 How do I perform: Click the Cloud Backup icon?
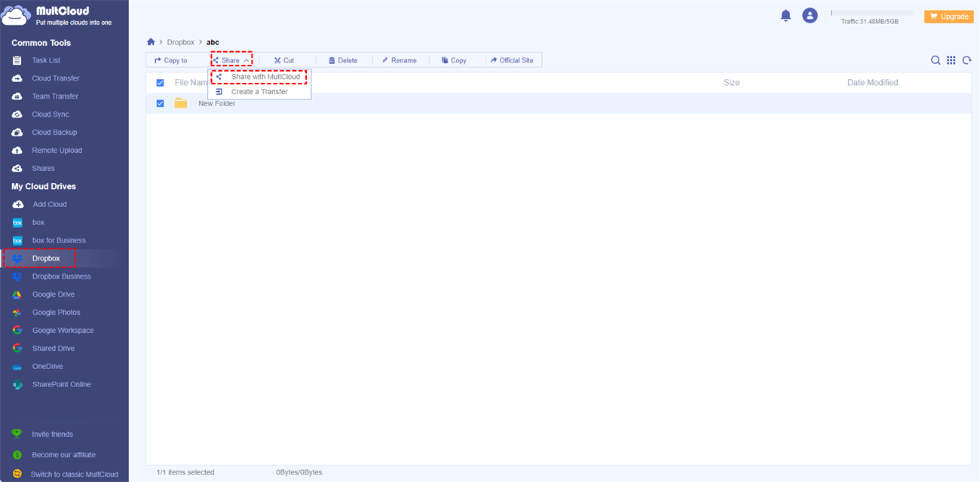pos(17,133)
